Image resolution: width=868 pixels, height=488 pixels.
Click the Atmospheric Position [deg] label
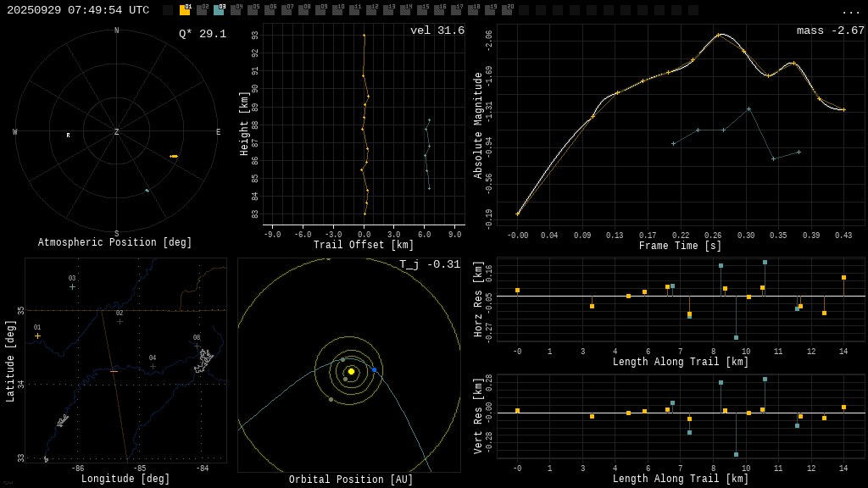click(x=114, y=242)
